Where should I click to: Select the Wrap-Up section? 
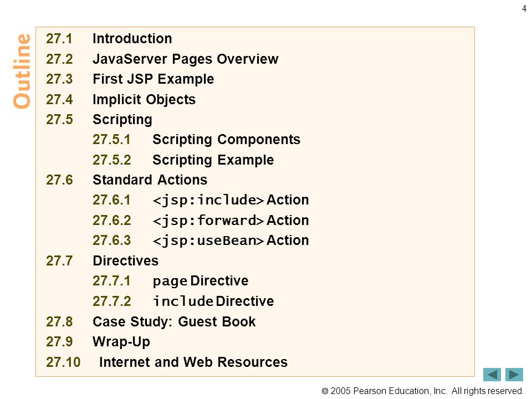pyautogui.click(x=98, y=342)
